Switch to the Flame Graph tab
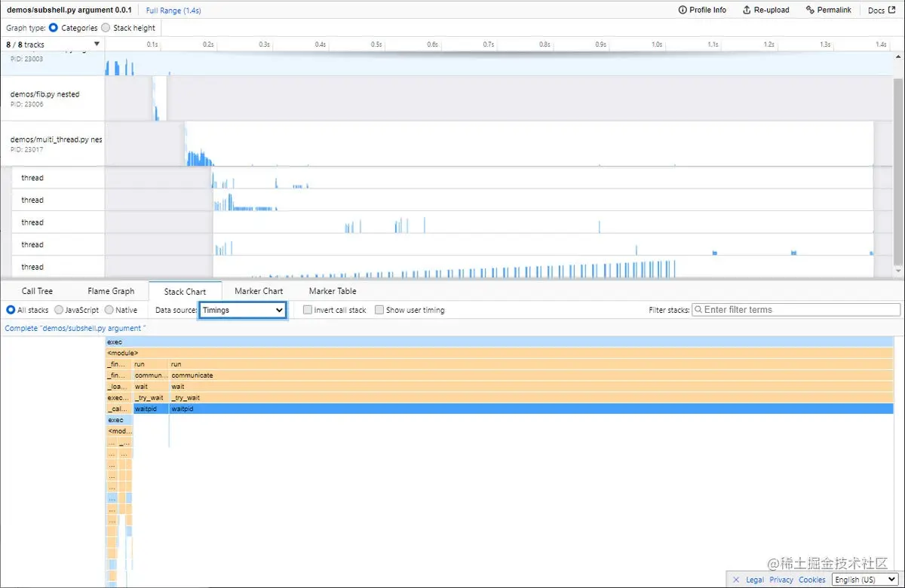905x588 pixels. coord(111,290)
